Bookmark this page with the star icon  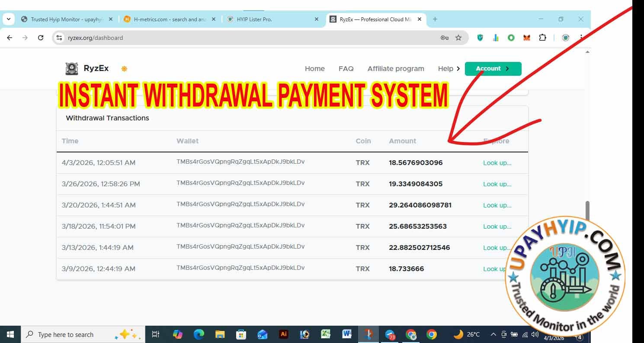458,38
